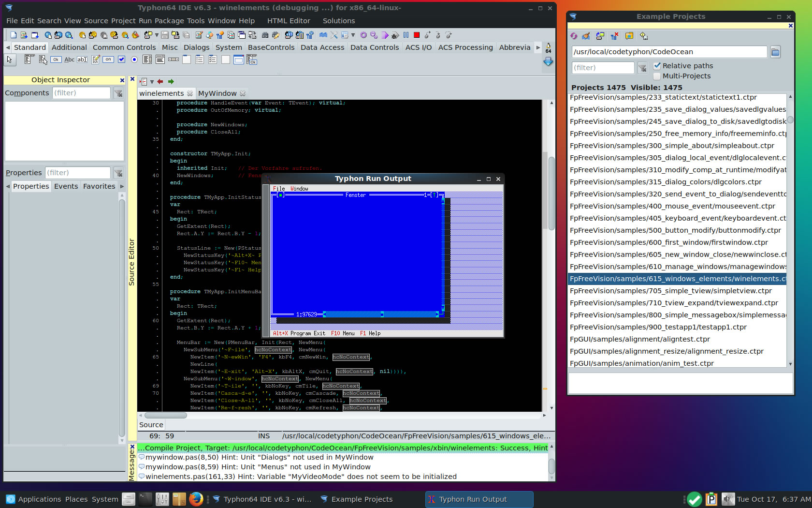This screenshot has width=812, height=508.
Task: Clear the Components filter with its funnel icon
Action: [x=118, y=93]
